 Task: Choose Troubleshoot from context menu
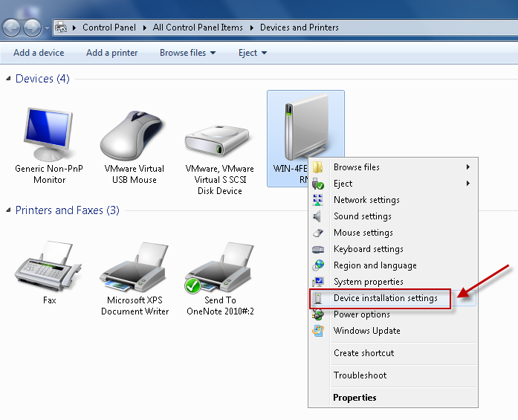pos(393,375)
